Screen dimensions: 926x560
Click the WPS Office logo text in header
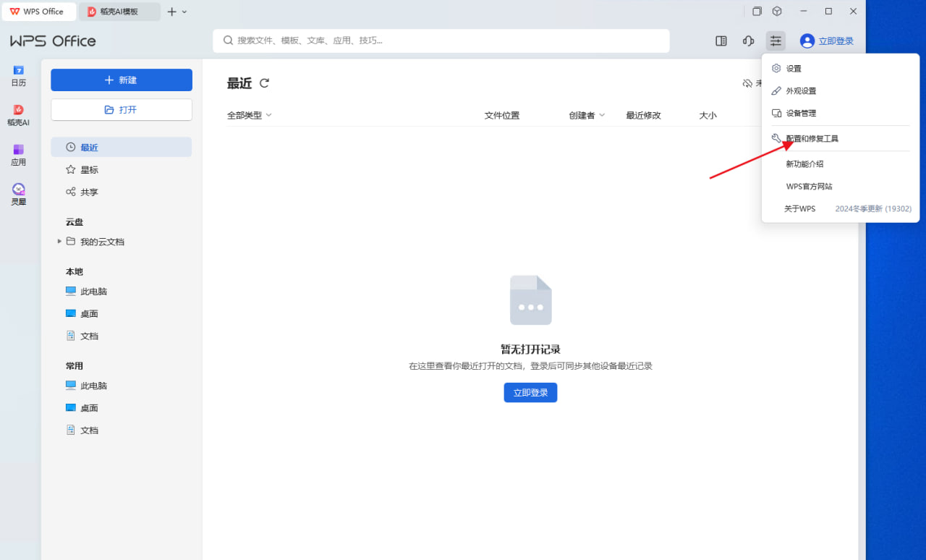(53, 41)
